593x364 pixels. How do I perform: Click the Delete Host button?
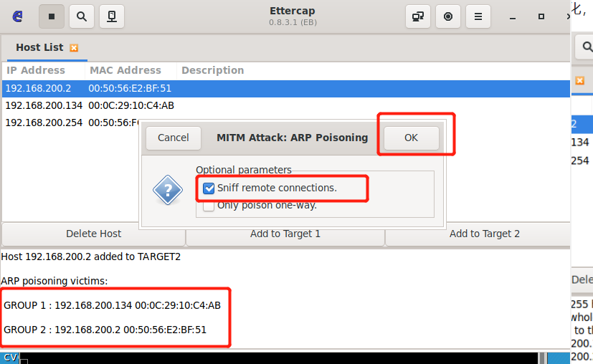tap(93, 234)
